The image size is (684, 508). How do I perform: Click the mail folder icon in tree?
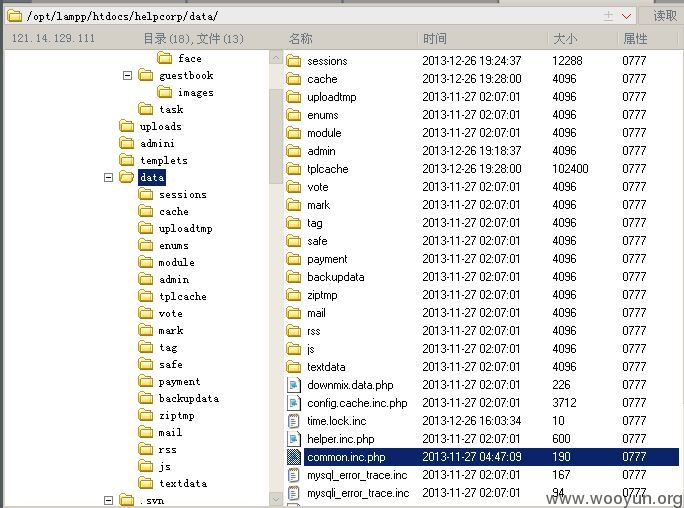click(x=146, y=433)
